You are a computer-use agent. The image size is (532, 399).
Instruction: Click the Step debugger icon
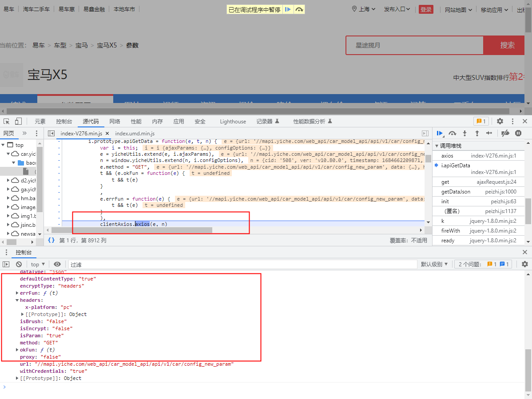tap(489, 133)
